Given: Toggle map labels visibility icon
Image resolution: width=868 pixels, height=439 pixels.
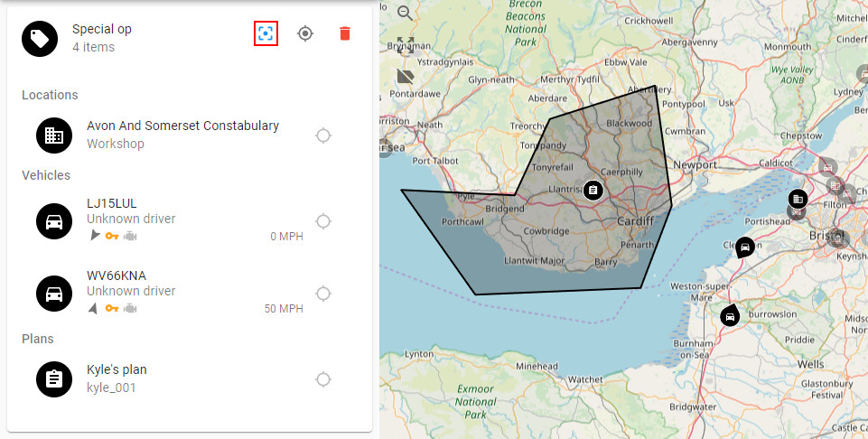Looking at the screenshot, I should 406,76.
